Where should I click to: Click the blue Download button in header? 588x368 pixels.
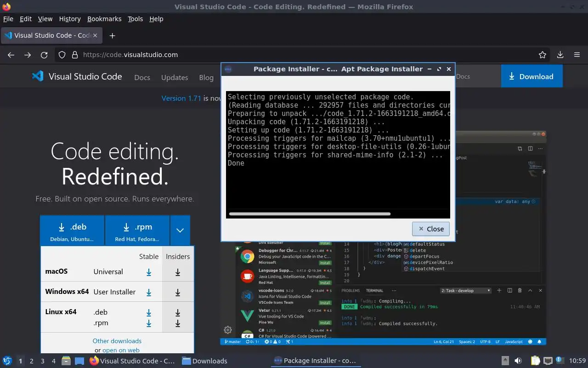pos(531,76)
